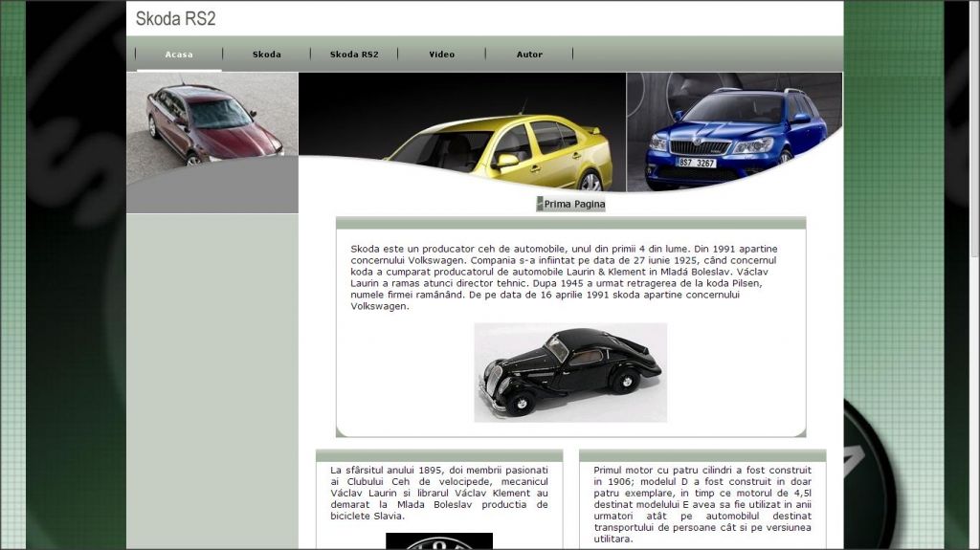Click the black vintage car photo

pyautogui.click(x=570, y=371)
